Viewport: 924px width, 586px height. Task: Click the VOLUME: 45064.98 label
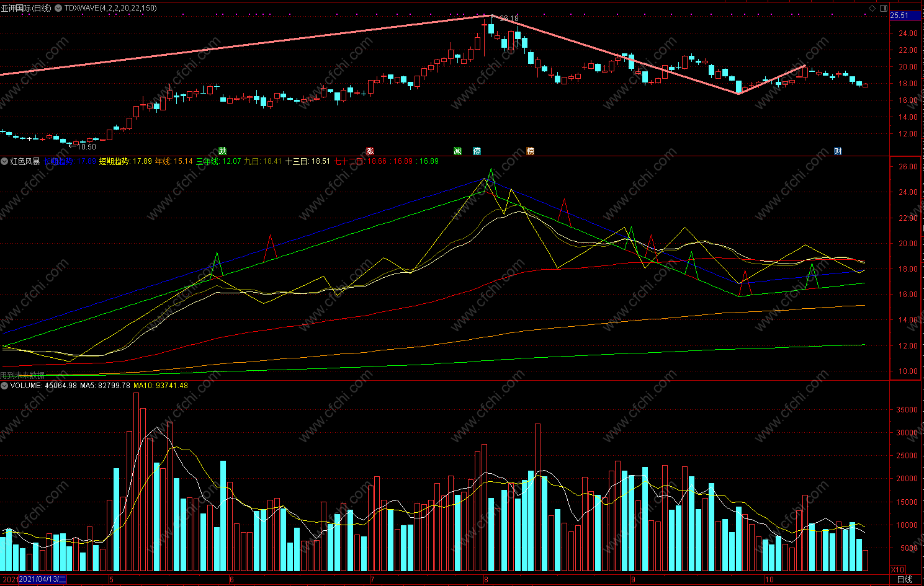tap(43, 386)
